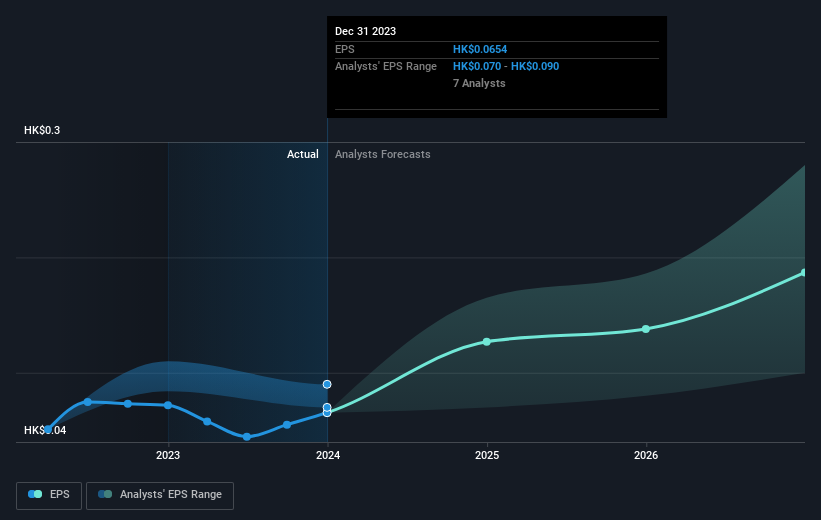Click the HK$0.04 y-axis label

tap(45, 430)
